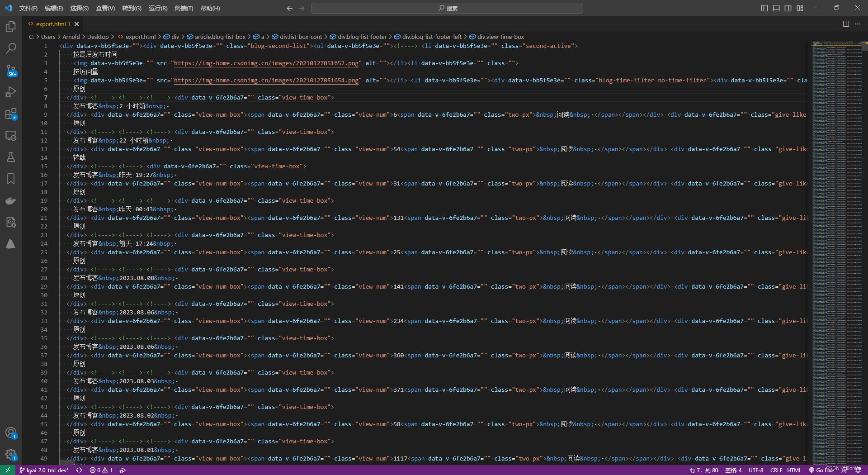Open the Docker view

11,200
